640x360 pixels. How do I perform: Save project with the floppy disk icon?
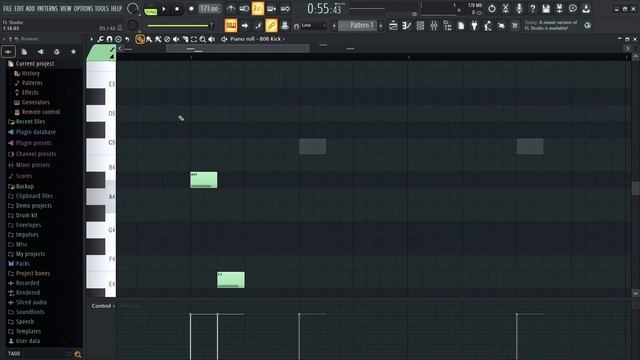(x=546, y=9)
